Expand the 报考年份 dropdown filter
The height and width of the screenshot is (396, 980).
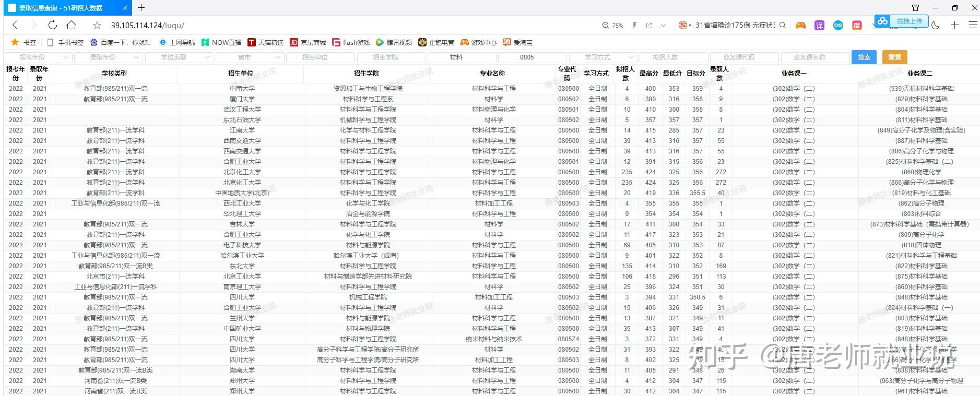(38, 57)
